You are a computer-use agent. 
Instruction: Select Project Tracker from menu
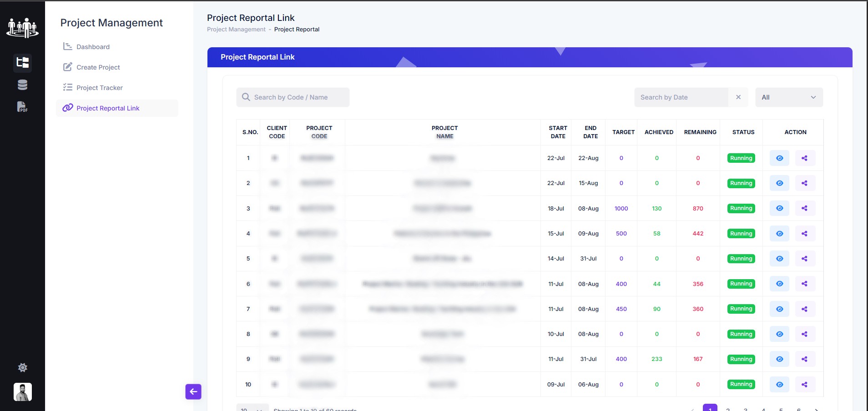[x=99, y=88]
